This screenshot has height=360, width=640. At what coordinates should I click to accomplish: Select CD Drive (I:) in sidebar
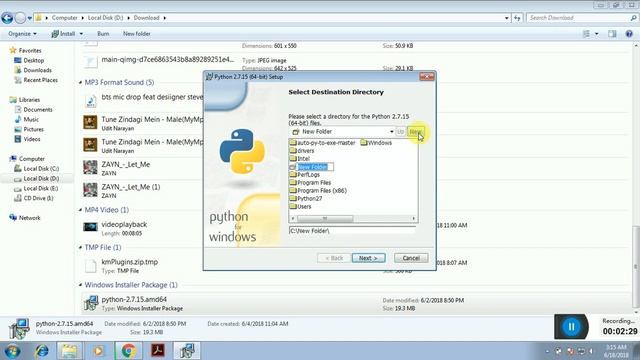(34, 198)
